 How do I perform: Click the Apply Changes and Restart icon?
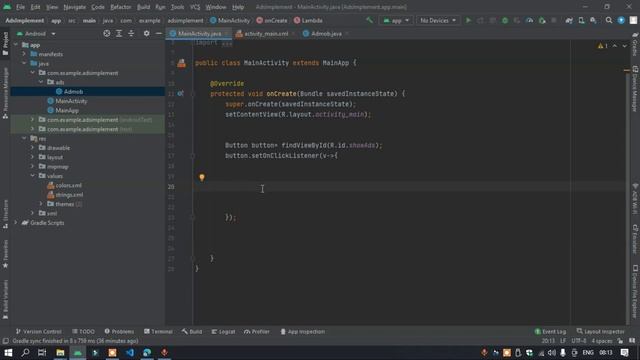coord(480,20)
